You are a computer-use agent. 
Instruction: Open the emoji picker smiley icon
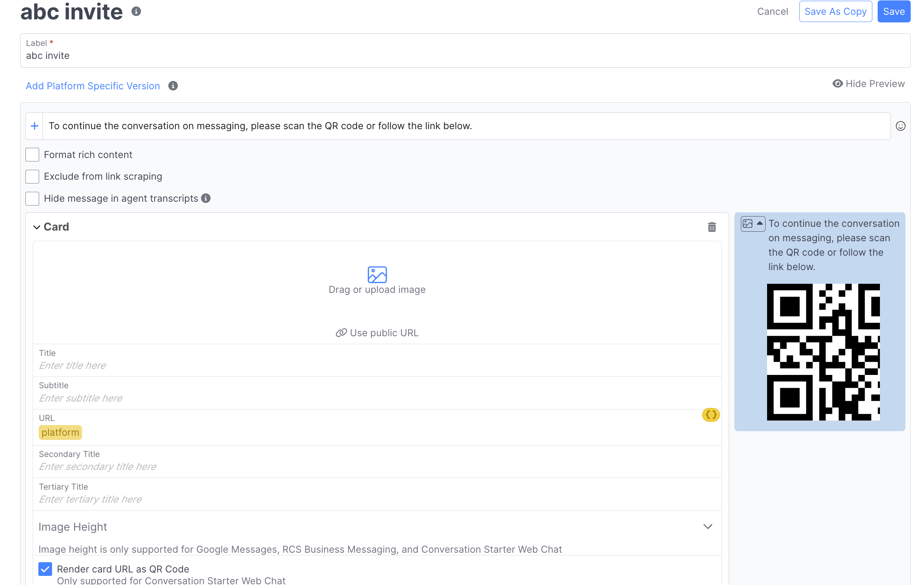(x=900, y=126)
